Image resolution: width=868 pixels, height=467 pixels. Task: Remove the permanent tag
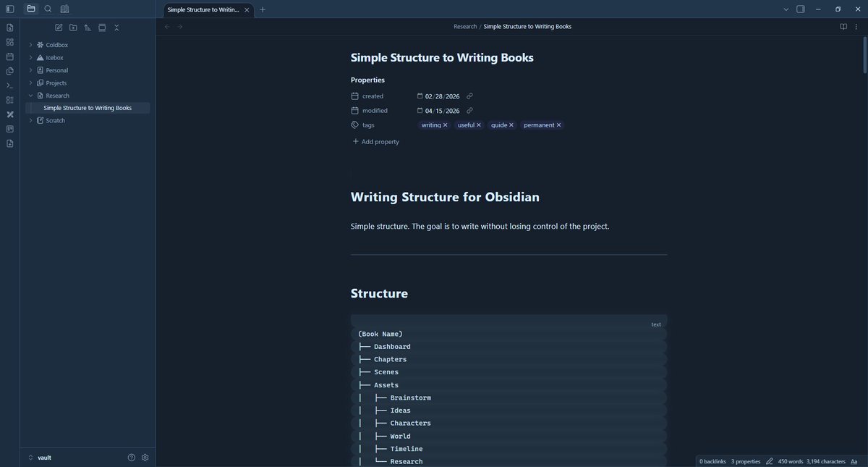[558, 125]
